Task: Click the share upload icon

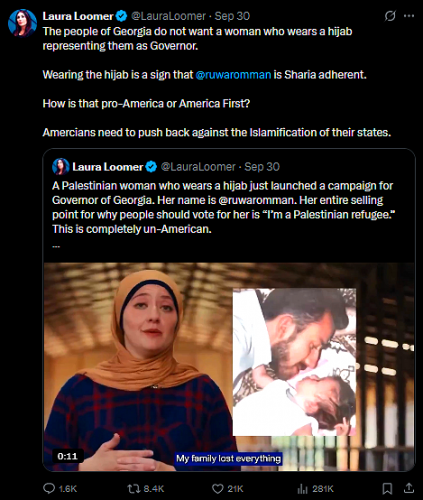Action: click(x=409, y=489)
